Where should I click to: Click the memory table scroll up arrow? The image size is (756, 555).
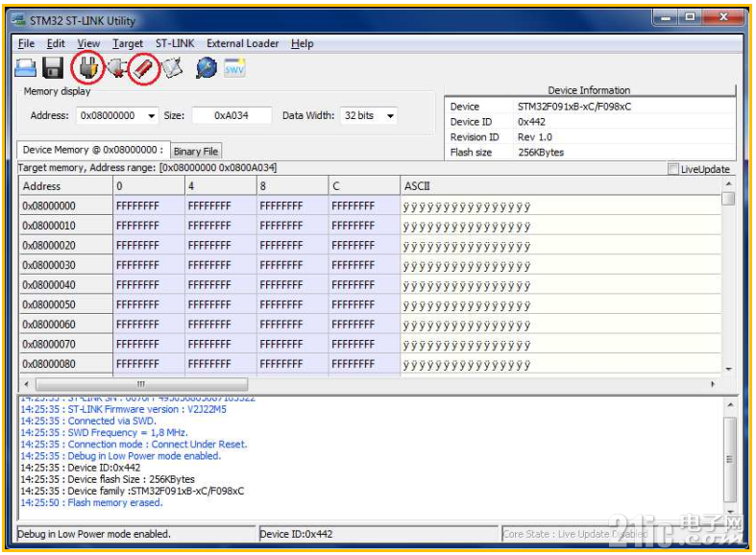pos(728,184)
